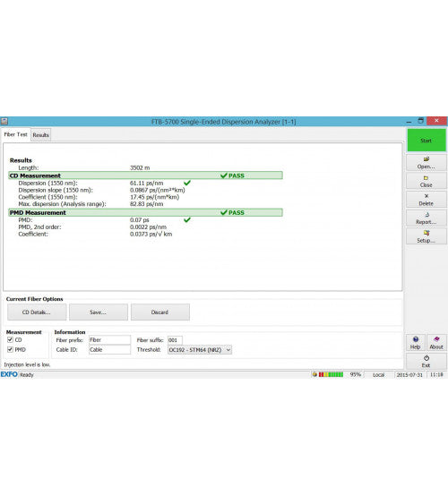
Task: Open the Setup dialog
Action: coord(426,236)
